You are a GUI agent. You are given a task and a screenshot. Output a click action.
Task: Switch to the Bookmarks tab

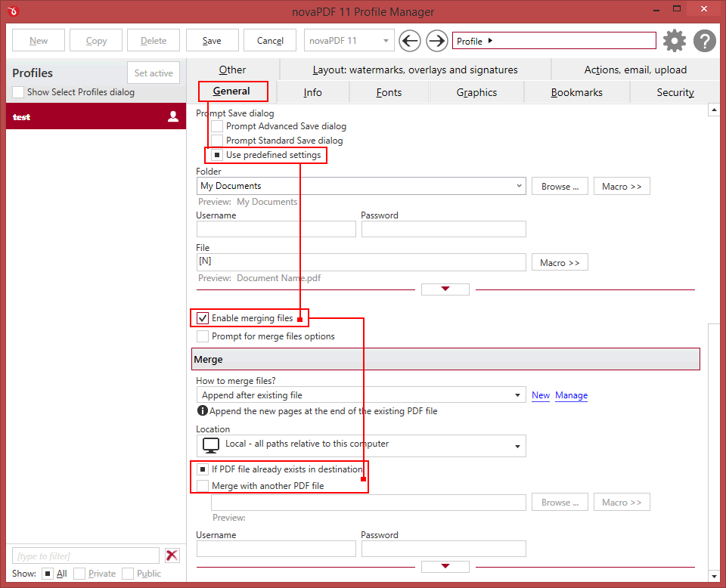(x=576, y=92)
